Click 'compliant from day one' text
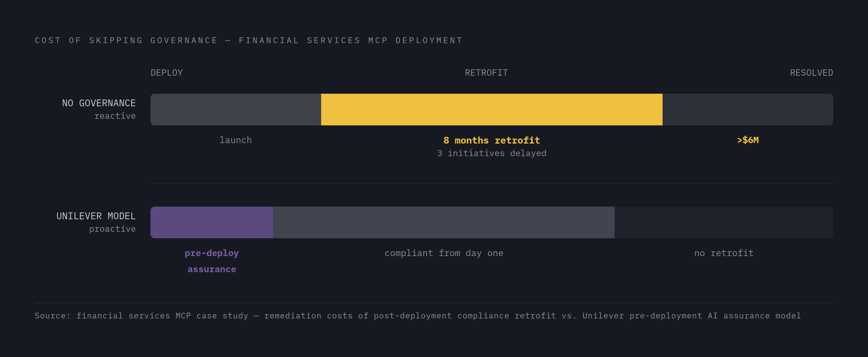Screen dimensions: 868x357 pyautogui.click(x=444, y=253)
